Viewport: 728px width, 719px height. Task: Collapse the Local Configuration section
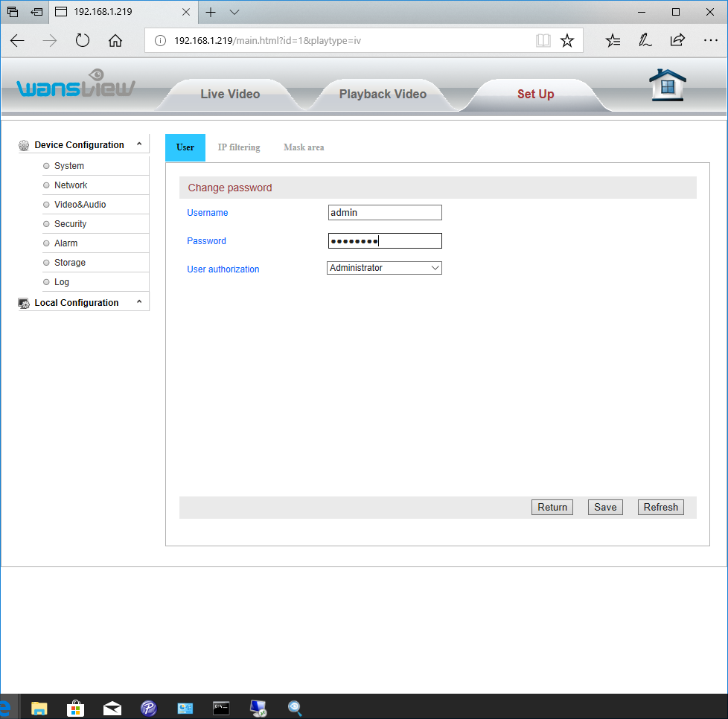point(138,302)
